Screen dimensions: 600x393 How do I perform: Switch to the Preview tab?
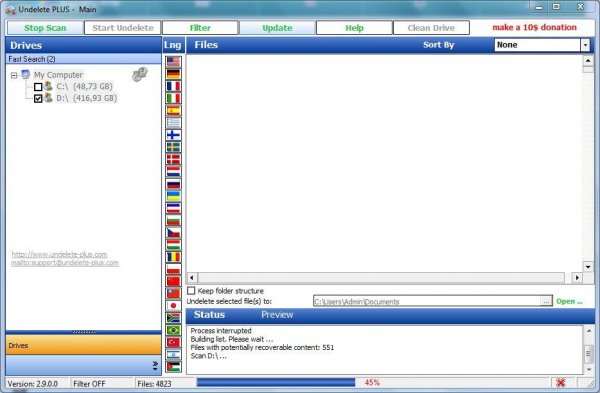coord(277,315)
